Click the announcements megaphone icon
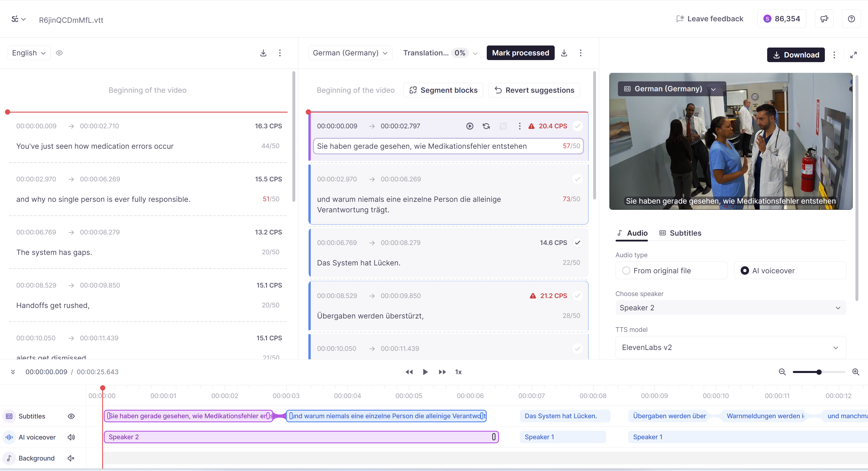This screenshot has height=471, width=868. coord(824,19)
